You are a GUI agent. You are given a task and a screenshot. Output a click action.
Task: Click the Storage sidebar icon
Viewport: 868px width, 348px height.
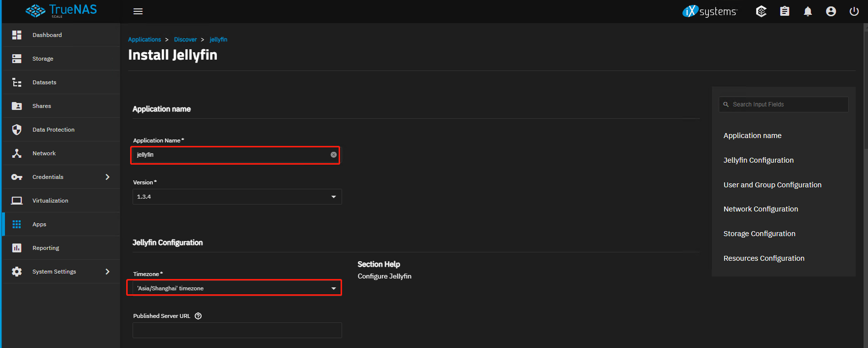(17, 59)
